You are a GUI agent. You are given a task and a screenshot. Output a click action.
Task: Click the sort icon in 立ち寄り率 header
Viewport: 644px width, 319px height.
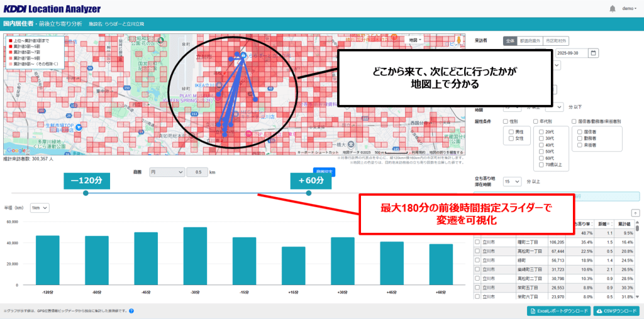[592, 224]
